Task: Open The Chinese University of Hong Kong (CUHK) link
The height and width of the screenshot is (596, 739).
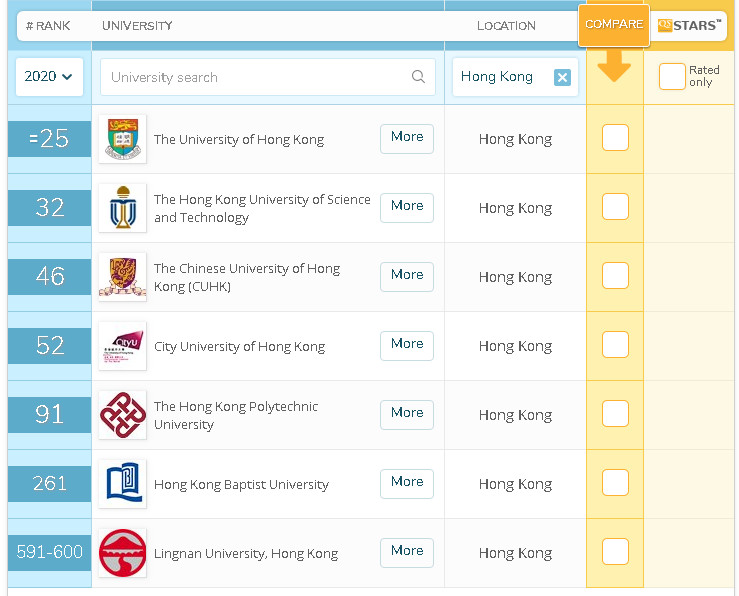Action: pyautogui.click(x=246, y=277)
